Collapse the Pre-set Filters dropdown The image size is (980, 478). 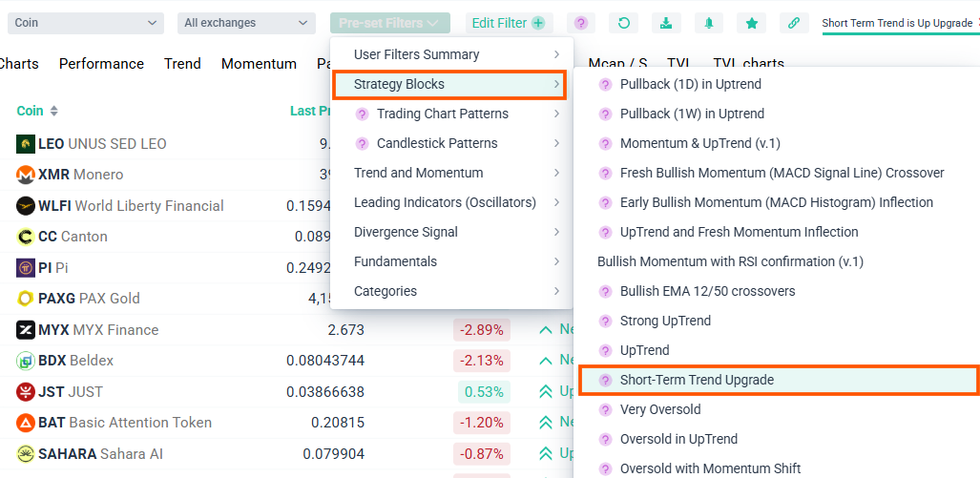(389, 23)
